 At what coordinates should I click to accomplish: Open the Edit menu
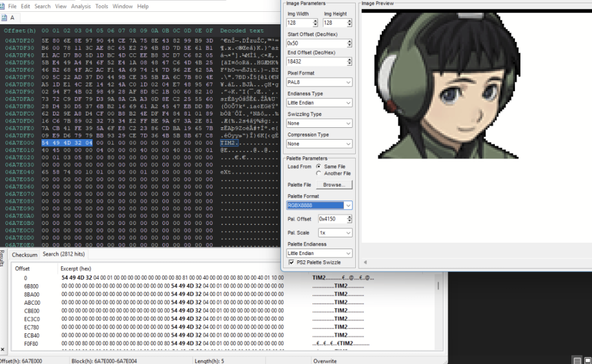pyautogui.click(x=25, y=6)
